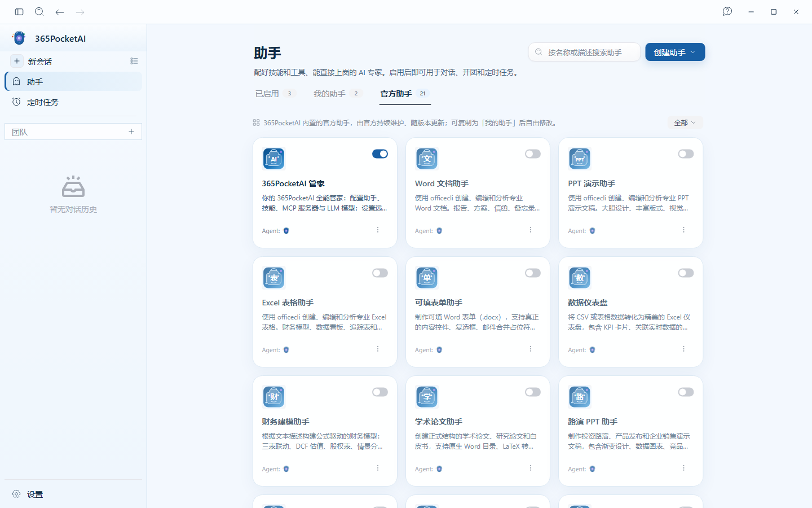Open more options on 可填表单助手 card
Screen dimensions: 812x508
pyautogui.click(x=531, y=349)
